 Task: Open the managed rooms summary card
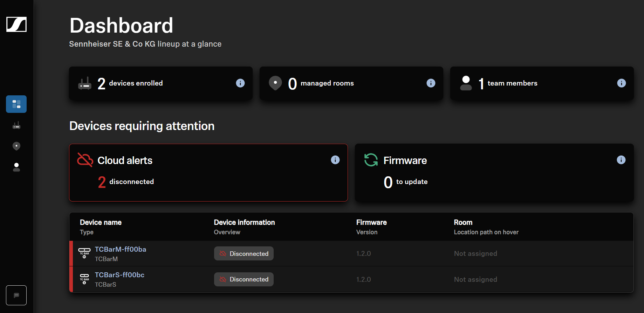pos(351,83)
